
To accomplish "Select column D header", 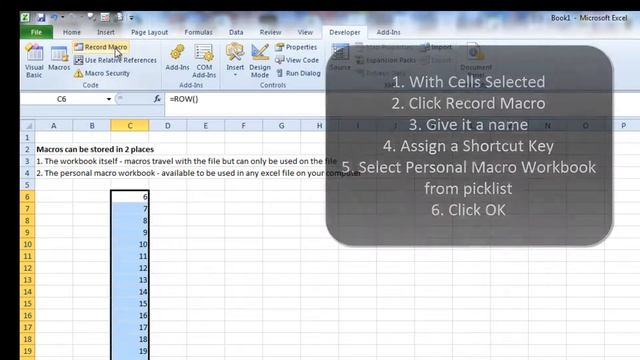I will pos(168,126).
